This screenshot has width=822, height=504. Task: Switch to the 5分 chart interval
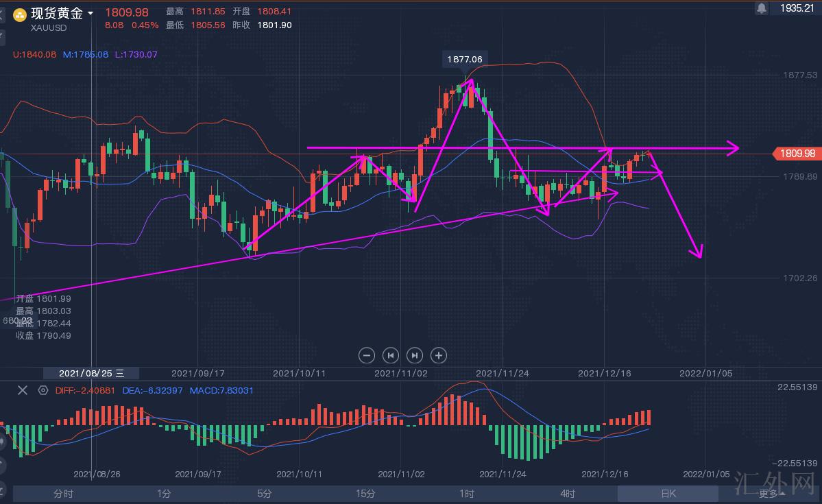click(265, 494)
